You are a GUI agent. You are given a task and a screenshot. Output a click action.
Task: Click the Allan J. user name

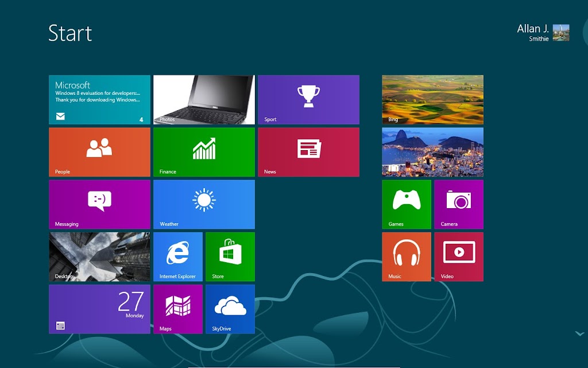click(x=532, y=29)
